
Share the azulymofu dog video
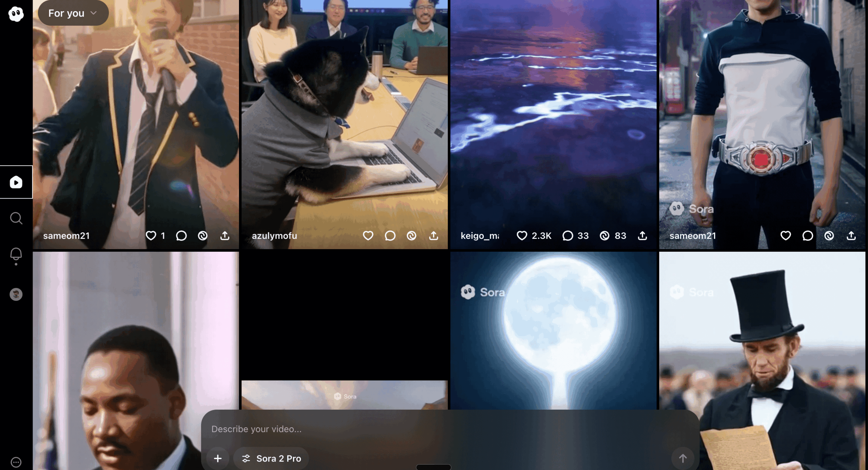pos(434,236)
